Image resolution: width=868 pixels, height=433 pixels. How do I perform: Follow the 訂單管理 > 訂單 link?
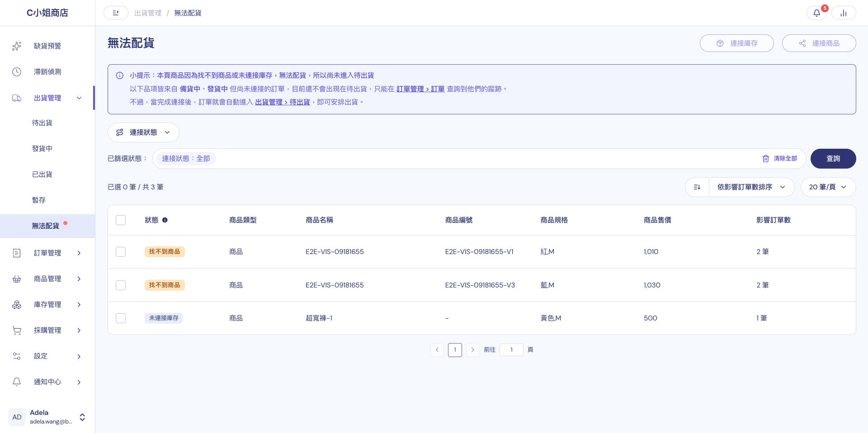(x=420, y=89)
